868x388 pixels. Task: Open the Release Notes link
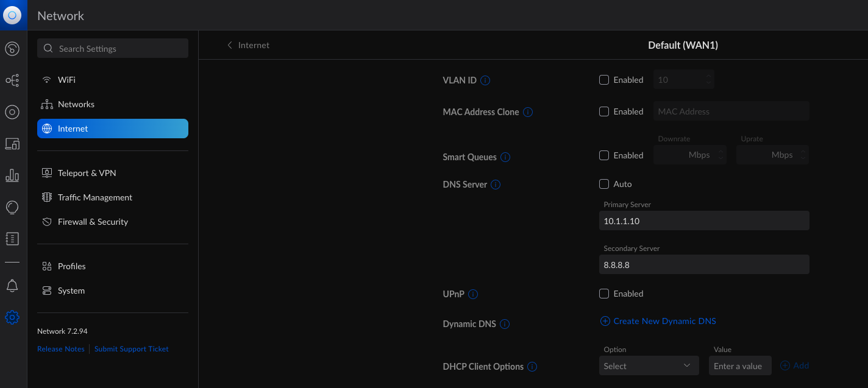click(x=61, y=349)
